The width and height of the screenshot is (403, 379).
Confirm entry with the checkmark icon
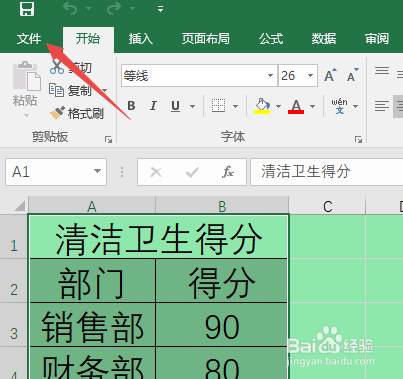[x=192, y=172]
